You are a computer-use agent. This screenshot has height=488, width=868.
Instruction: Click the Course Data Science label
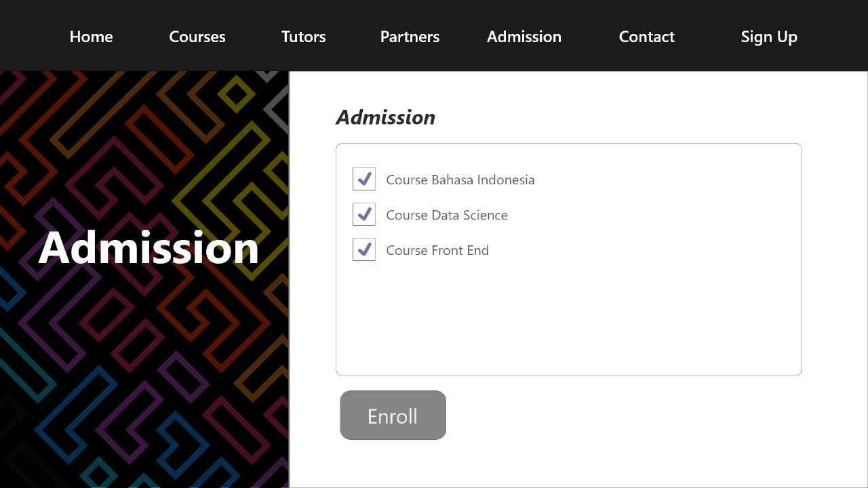click(x=446, y=216)
